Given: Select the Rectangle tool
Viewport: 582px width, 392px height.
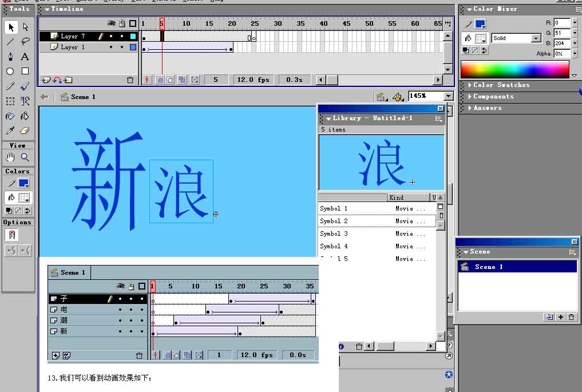Looking at the screenshot, I should [25, 72].
